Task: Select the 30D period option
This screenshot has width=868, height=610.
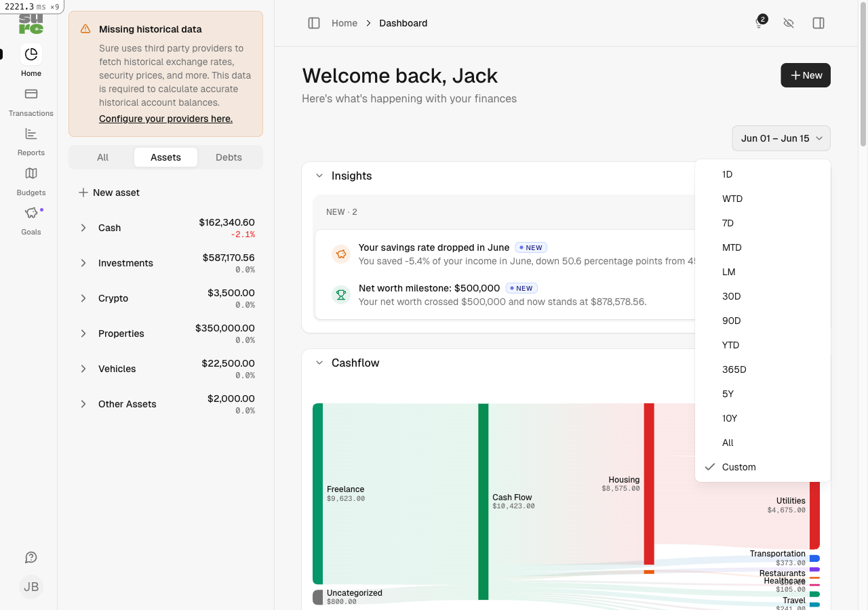Action: [763, 296]
